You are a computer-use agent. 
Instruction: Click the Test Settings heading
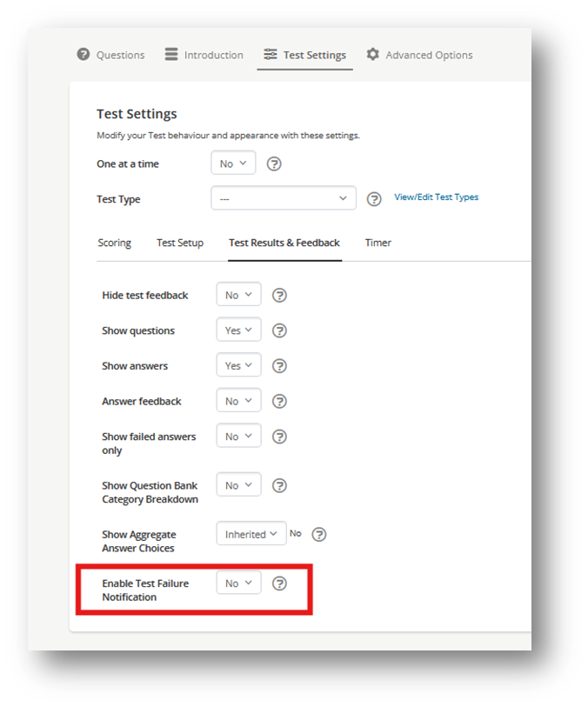click(137, 114)
